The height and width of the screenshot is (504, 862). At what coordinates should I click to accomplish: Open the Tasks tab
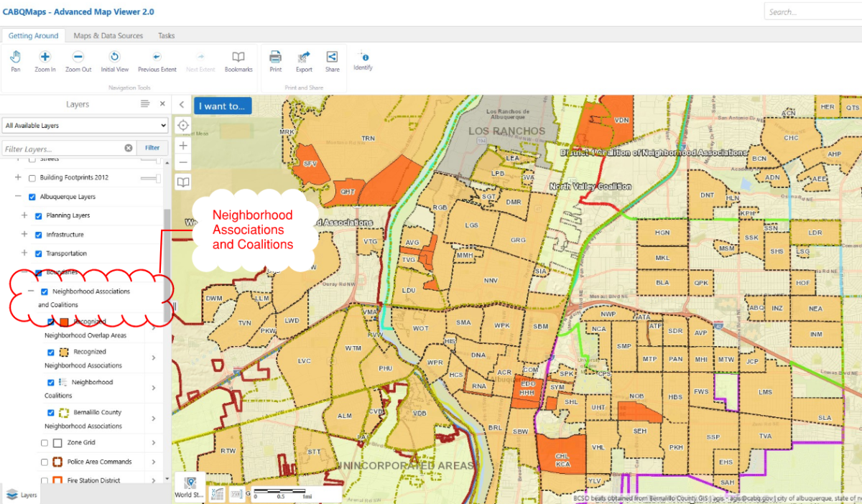point(167,36)
